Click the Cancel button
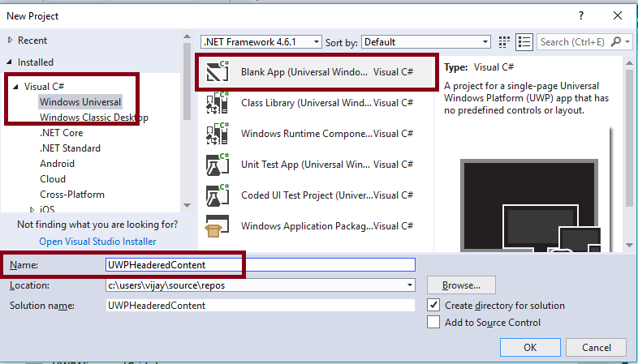Screen dimensions: 638x364 pos(596,347)
